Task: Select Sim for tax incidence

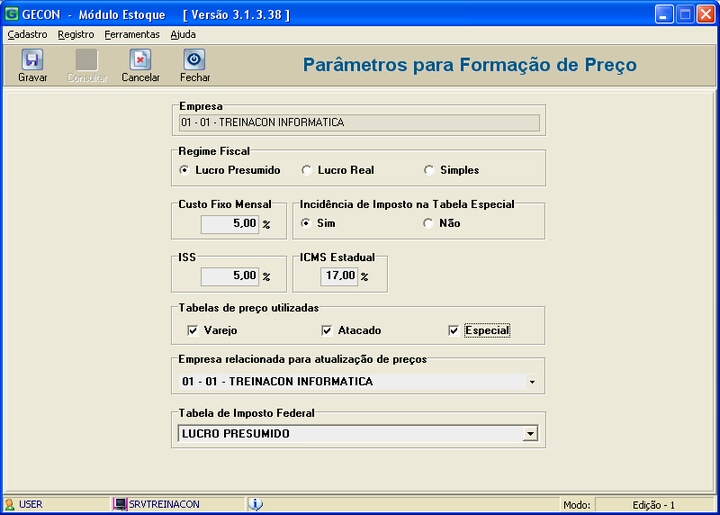Action: 305,224
